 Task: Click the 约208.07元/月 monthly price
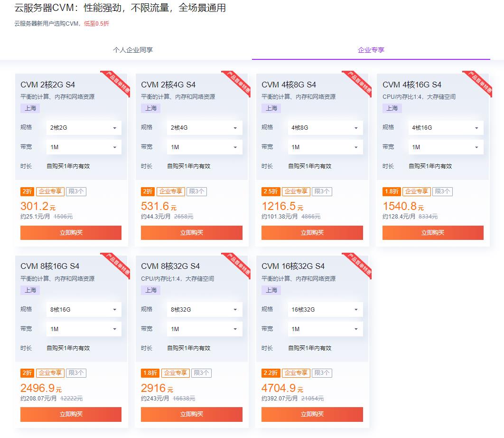(x=38, y=399)
